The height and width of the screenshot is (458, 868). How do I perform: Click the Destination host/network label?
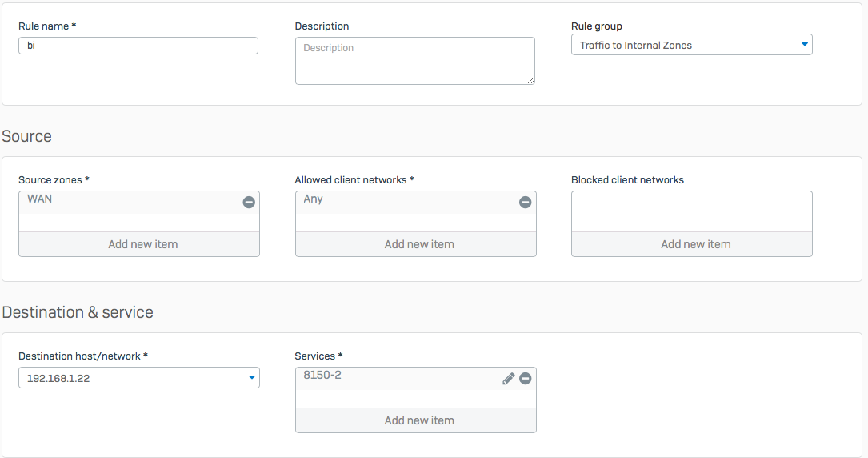coord(82,356)
